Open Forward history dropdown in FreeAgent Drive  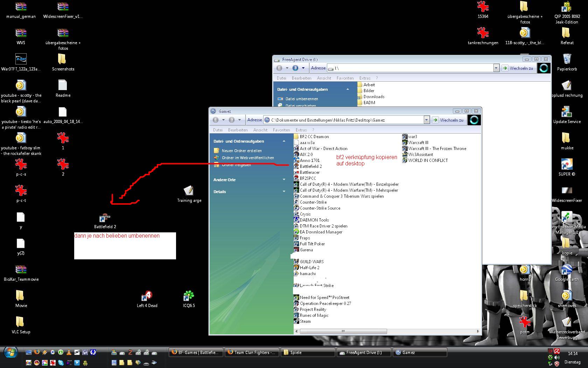point(303,68)
